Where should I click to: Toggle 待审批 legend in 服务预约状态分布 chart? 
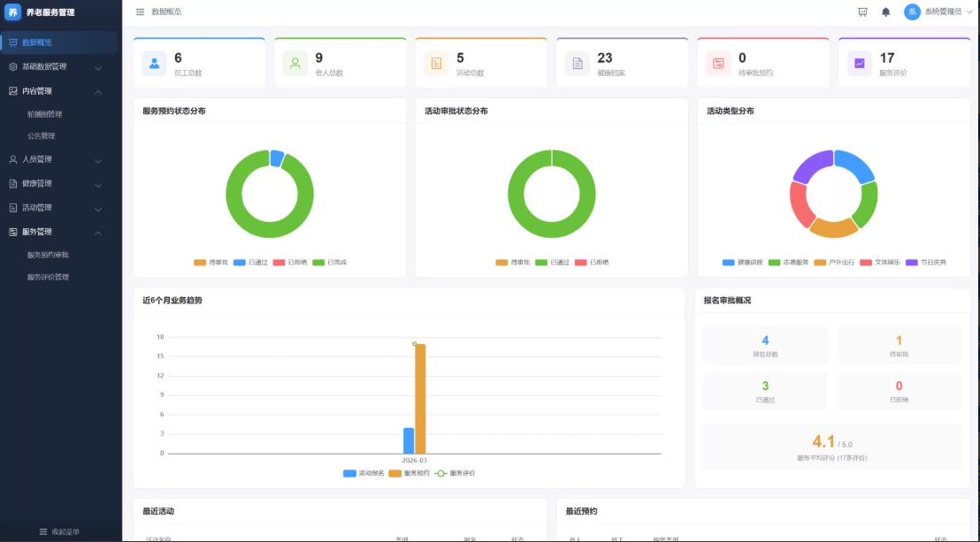point(211,263)
